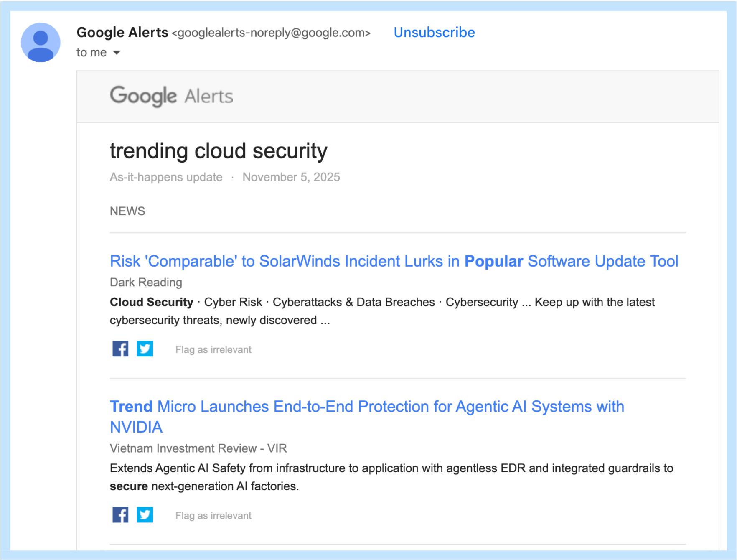Share the Dark Reading article on Twitter
This screenshot has width=737, height=560.
pyautogui.click(x=145, y=349)
